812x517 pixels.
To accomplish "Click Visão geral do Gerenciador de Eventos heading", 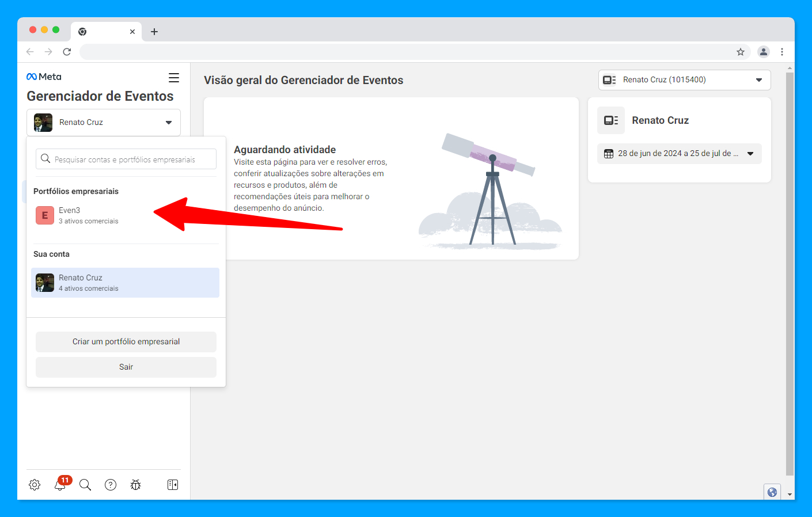I will (x=303, y=80).
